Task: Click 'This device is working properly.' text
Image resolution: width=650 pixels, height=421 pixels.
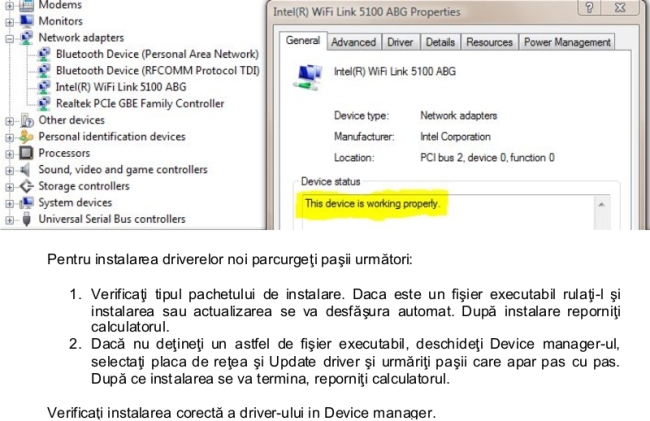Action: (x=372, y=203)
